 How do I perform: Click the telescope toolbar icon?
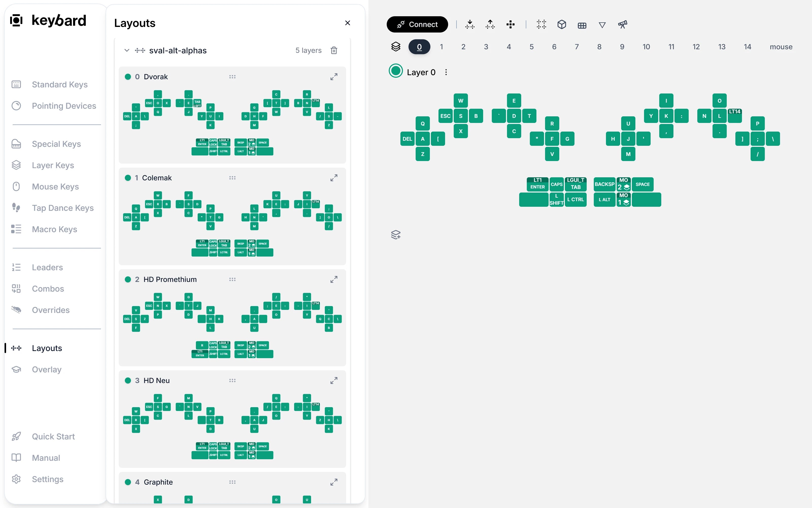pos(622,25)
